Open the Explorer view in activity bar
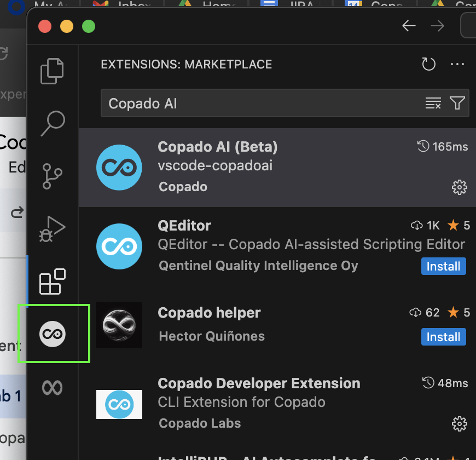 pos(52,71)
